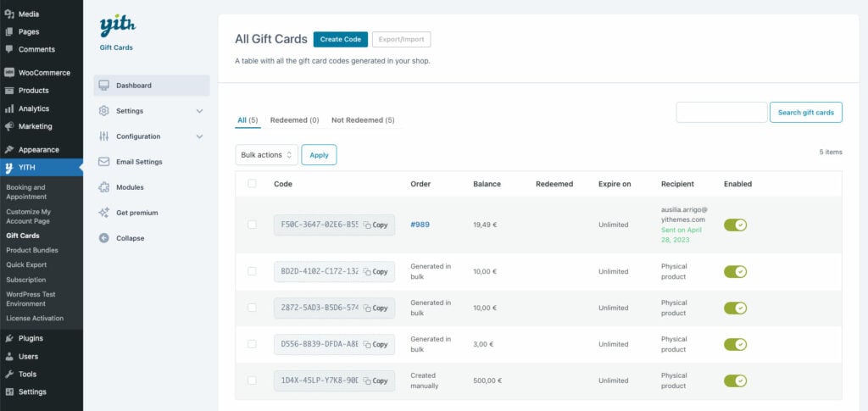Viewport: 868px width, 411px height.
Task: Select the BD2D-4102 gift card checkbox
Action: click(x=252, y=271)
